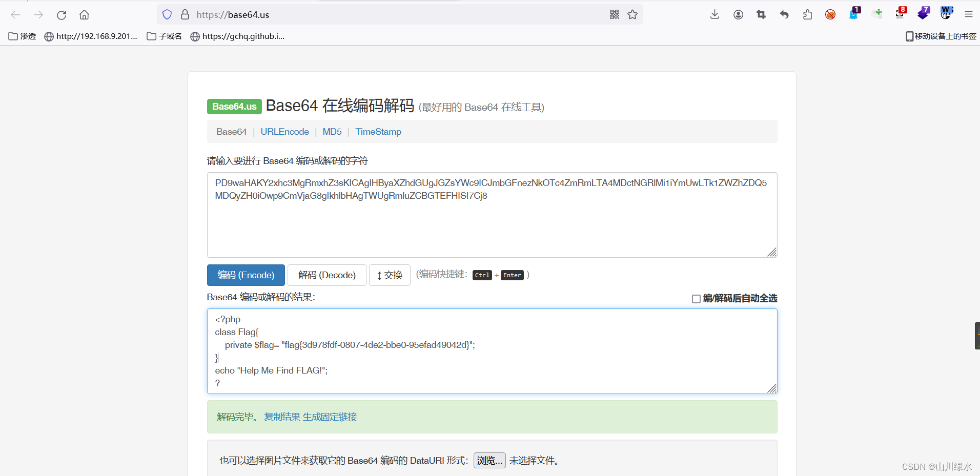
Task: Click the green plus extension icon
Action: click(x=877, y=14)
